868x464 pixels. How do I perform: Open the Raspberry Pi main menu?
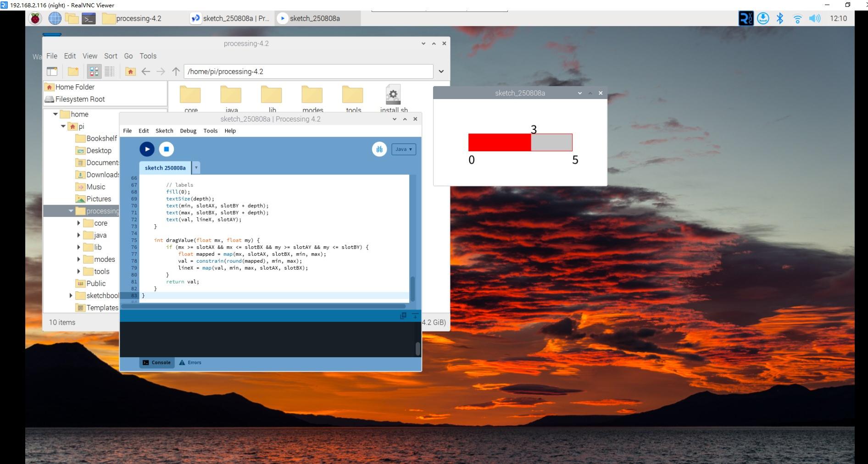[35, 18]
